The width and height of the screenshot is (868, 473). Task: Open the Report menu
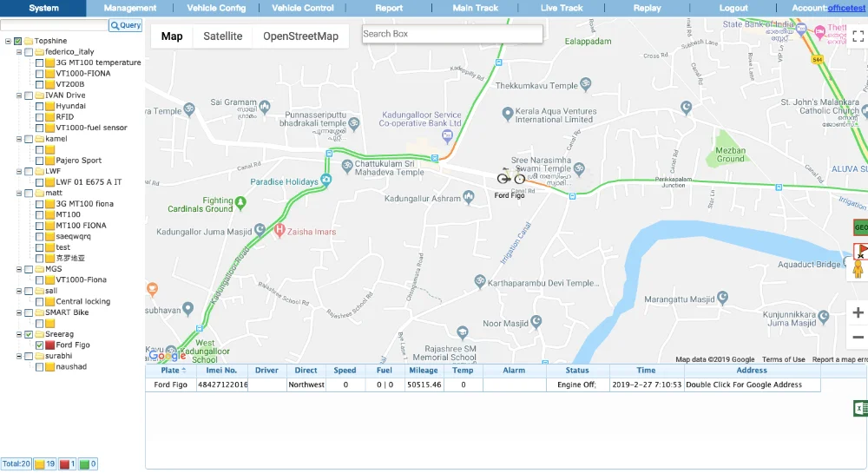[x=389, y=8]
